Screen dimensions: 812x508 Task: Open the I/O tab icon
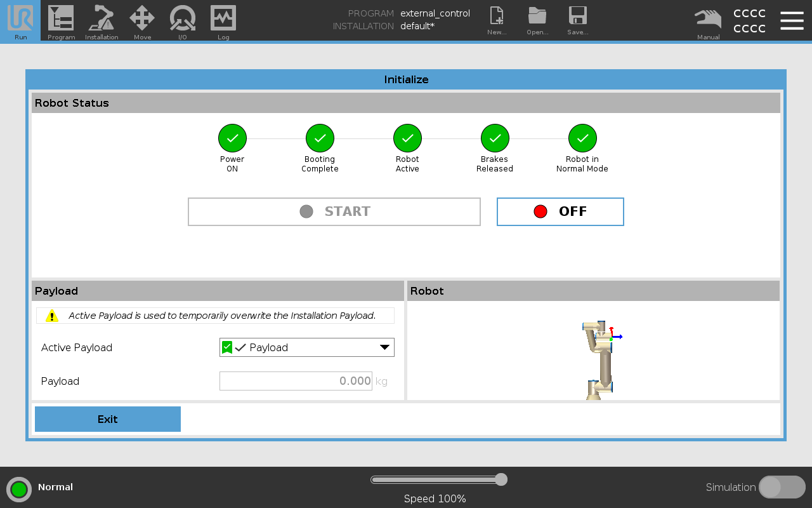[x=183, y=20]
